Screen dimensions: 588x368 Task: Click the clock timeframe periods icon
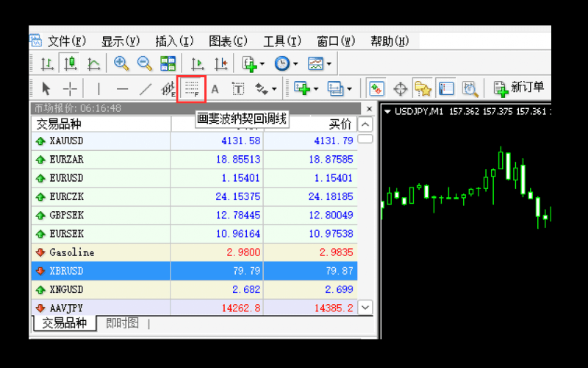click(282, 63)
